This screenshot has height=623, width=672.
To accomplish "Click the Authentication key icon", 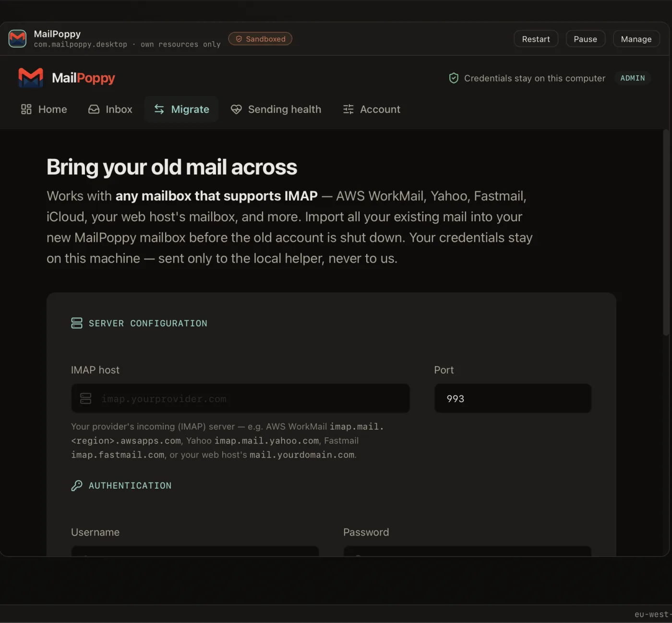I will tap(77, 486).
